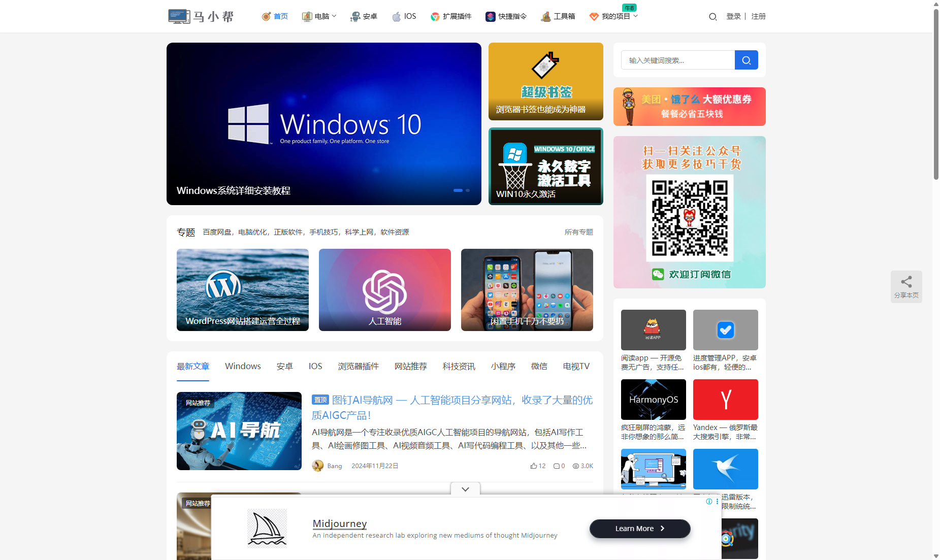Open the HarmonyOS article thumbnail

[654, 400]
